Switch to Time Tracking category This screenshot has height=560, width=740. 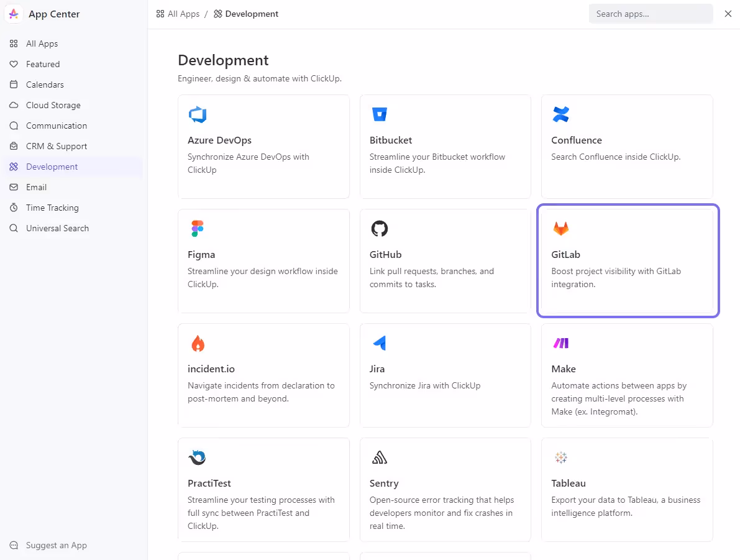[52, 208]
